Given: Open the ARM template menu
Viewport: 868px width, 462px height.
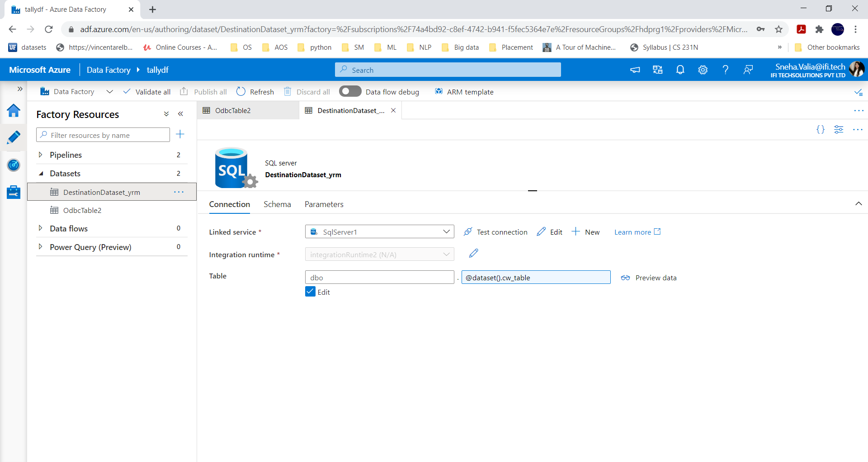Looking at the screenshot, I should coord(464,92).
